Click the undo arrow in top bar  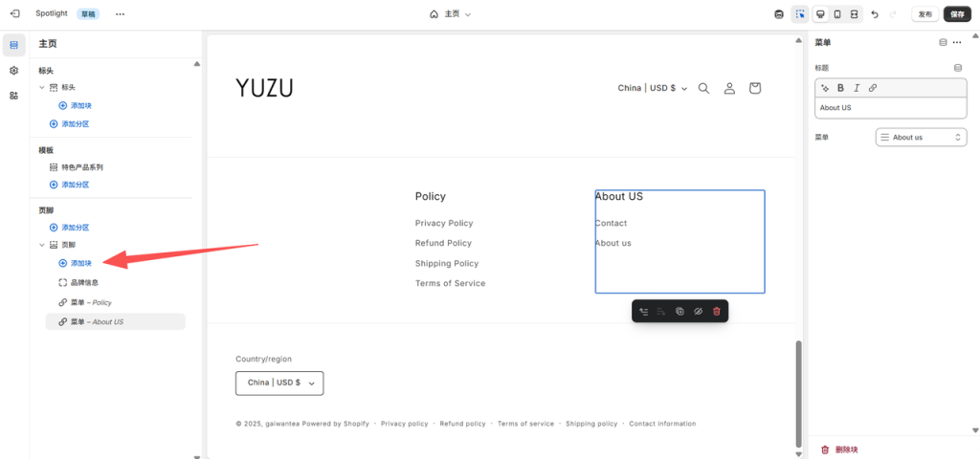tap(875, 14)
